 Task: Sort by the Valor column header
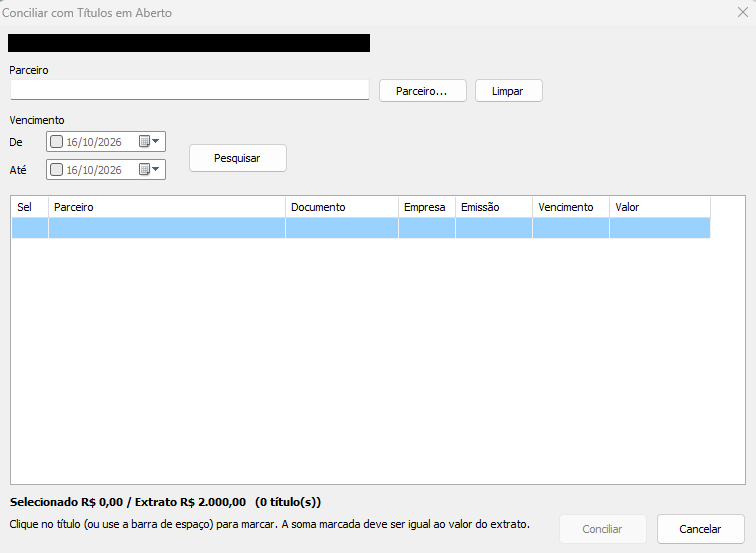(x=660, y=207)
